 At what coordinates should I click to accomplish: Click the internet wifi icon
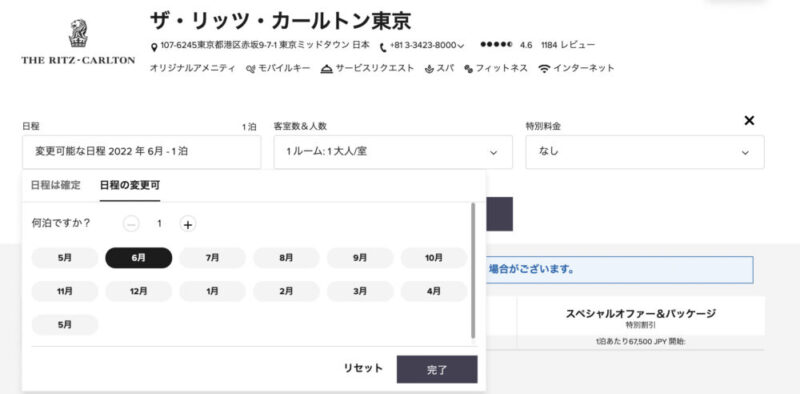pos(544,69)
